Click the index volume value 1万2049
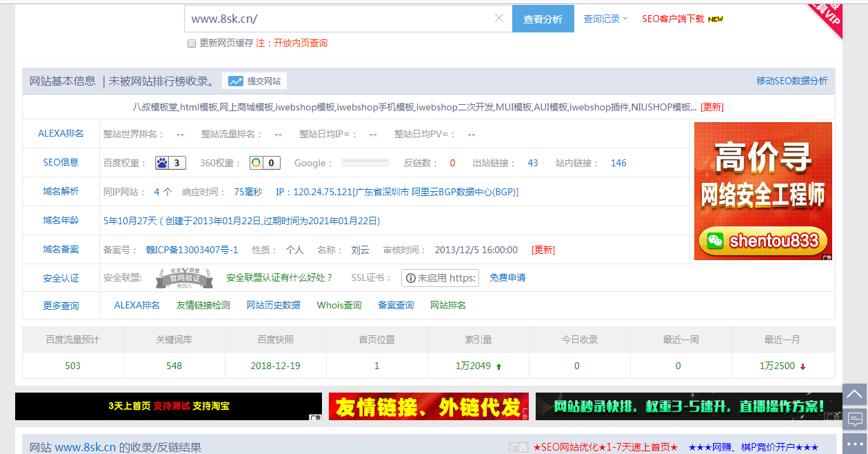 (x=473, y=366)
